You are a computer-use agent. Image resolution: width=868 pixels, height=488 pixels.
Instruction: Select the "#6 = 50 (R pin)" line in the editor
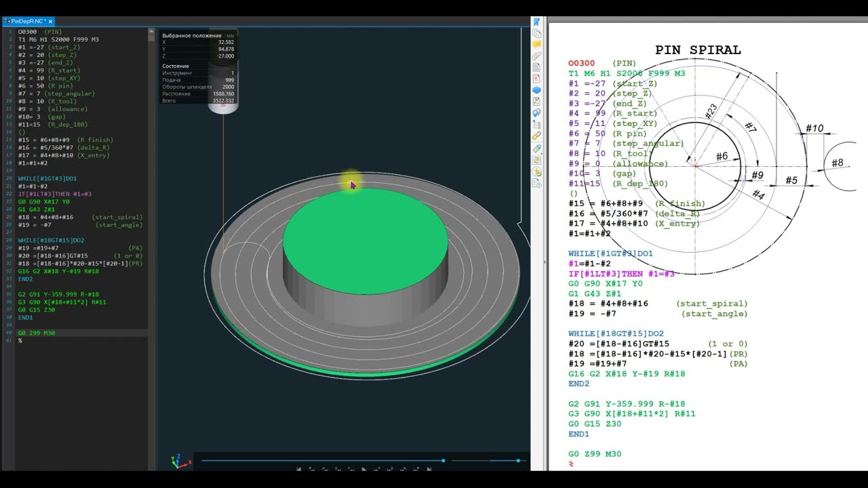click(x=45, y=86)
